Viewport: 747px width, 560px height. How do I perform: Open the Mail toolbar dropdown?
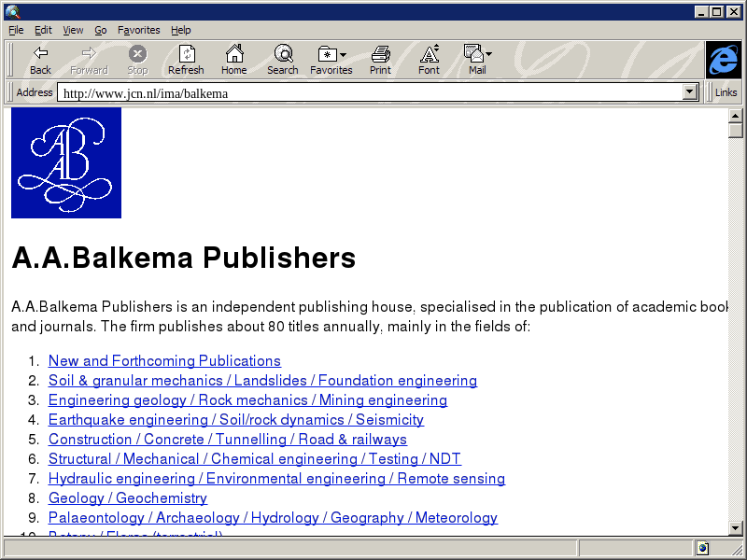point(488,55)
